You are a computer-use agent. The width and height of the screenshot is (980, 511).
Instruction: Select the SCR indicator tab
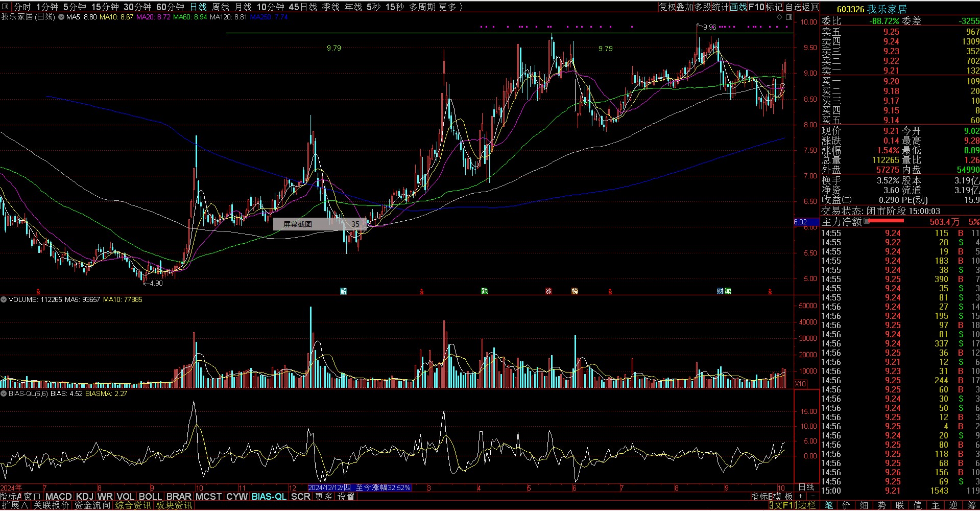point(301,496)
